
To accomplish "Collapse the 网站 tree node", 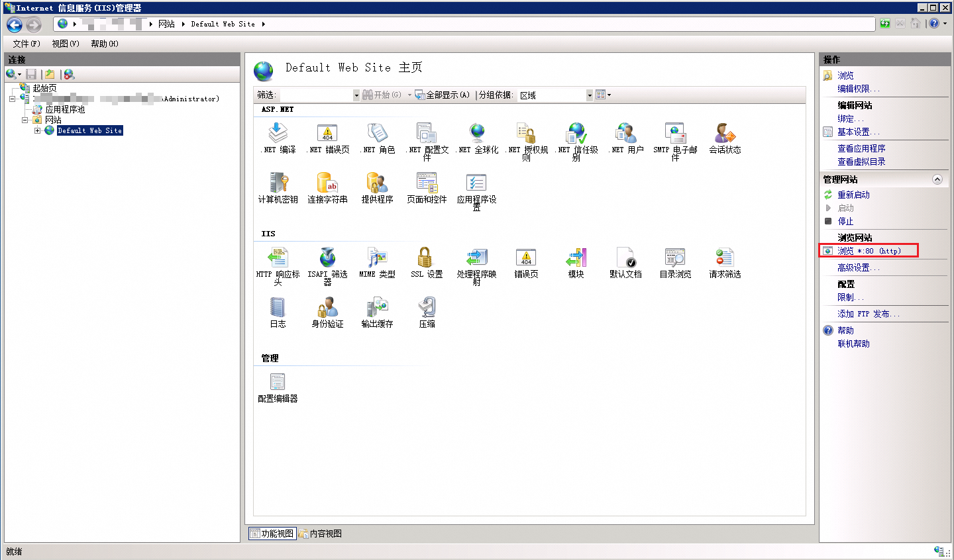I will [x=25, y=120].
